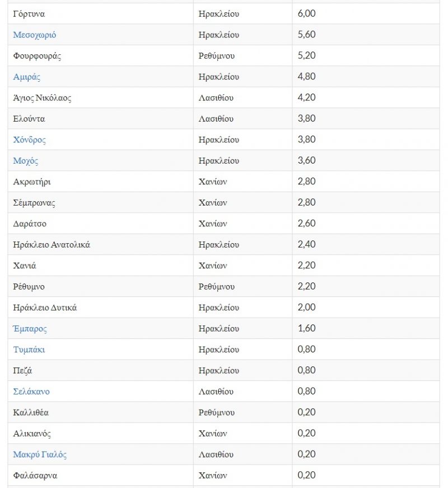
Task: Click the Ελούντα table cell
Action: [29, 119]
